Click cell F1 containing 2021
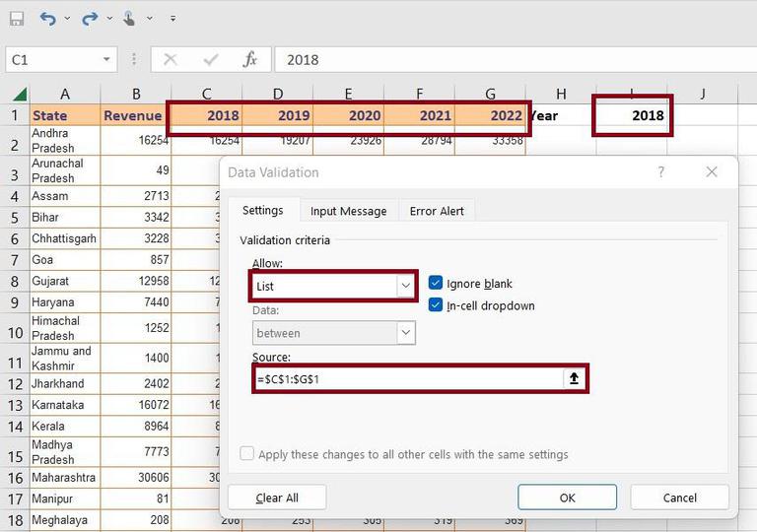757x532 pixels. (419, 115)
